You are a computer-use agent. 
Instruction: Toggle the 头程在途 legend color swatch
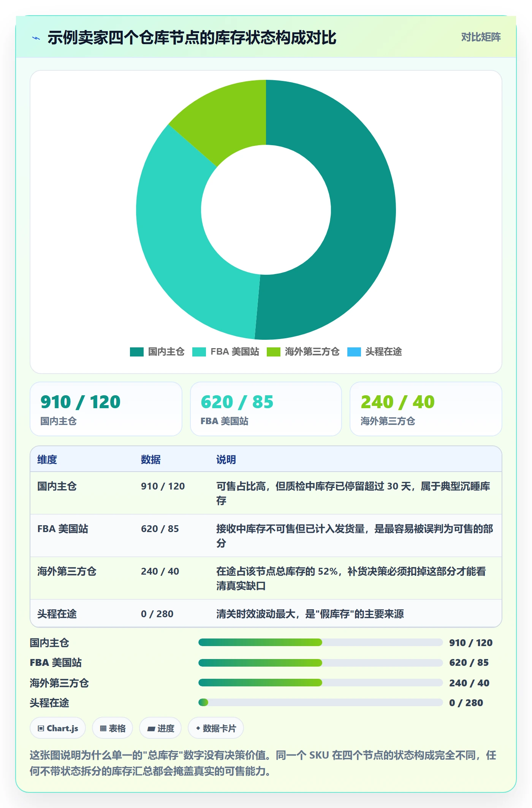pyautogui.click(x=354, y=352)
